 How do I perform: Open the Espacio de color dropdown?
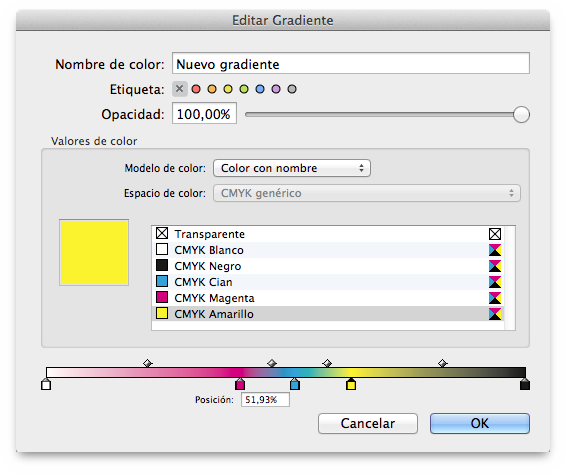(x=367, y=193)
